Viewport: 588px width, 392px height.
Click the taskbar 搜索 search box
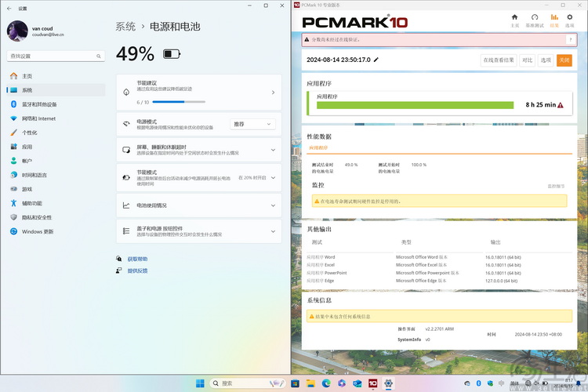(x=248, y=383)
